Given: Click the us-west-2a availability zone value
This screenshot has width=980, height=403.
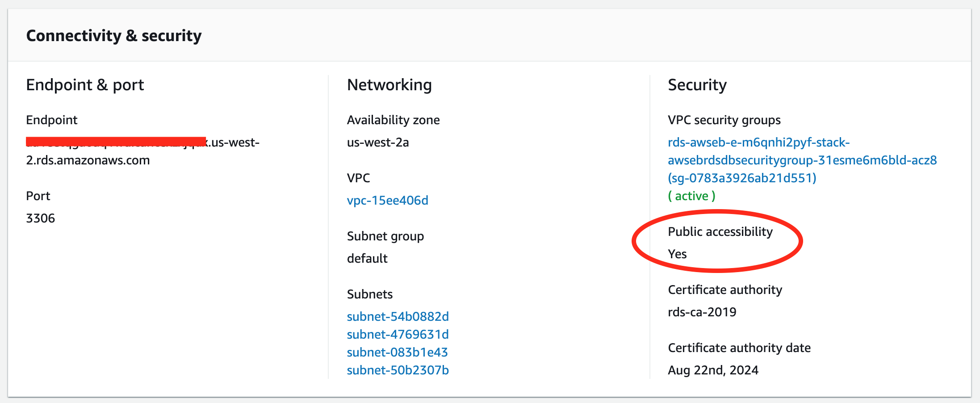Looking at the screenshot, I should [x=378, y=142].
